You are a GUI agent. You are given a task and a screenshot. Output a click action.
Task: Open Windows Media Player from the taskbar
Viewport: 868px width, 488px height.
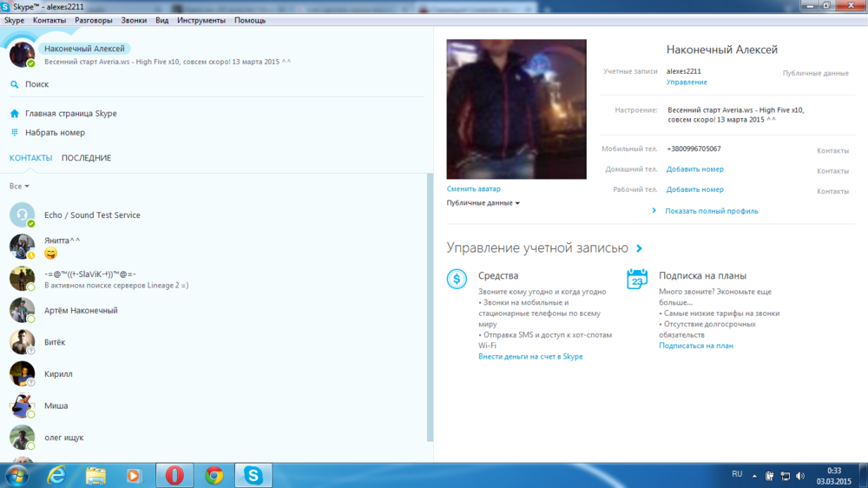pyautogui.click(x=134, y=475)
